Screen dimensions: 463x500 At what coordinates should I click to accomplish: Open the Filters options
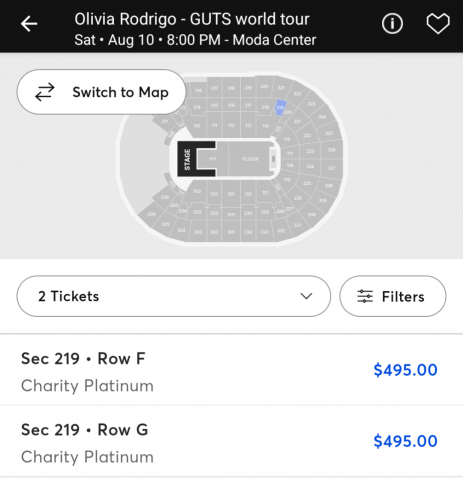click(x=393, y=296)
